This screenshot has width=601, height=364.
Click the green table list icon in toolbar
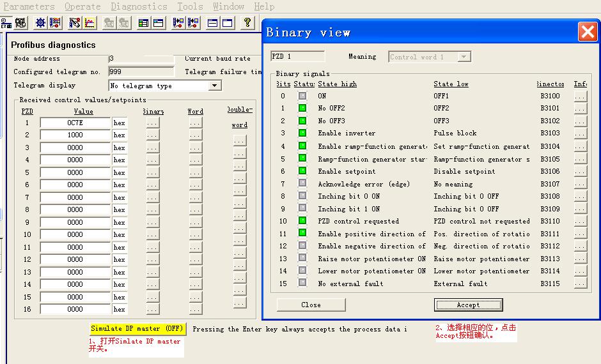(143, 23)
